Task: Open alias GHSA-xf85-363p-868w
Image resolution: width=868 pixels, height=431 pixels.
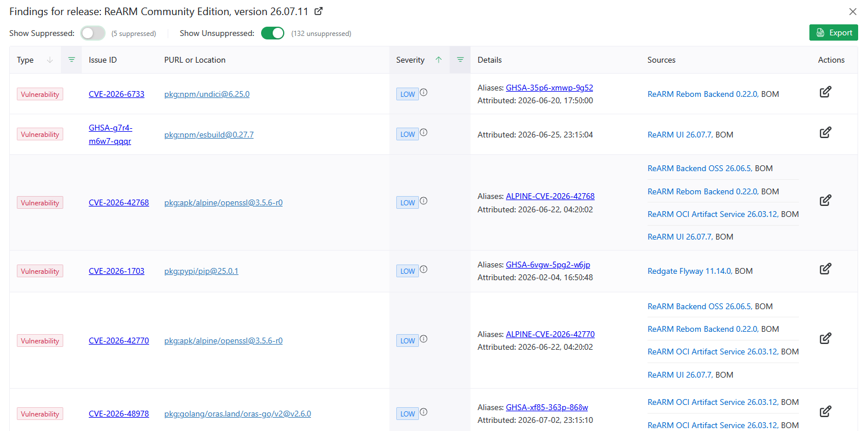Action: [x=547, y=407]
